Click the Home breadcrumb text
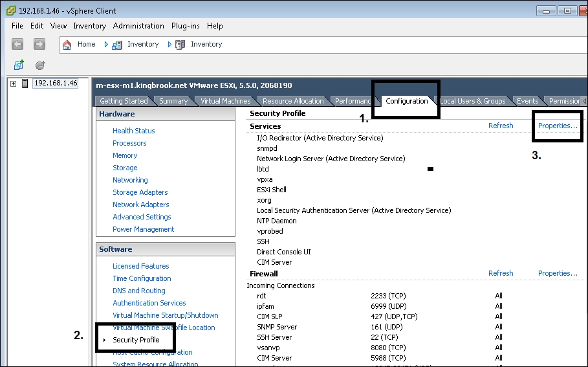588x367 pixels. click(86, 44)
